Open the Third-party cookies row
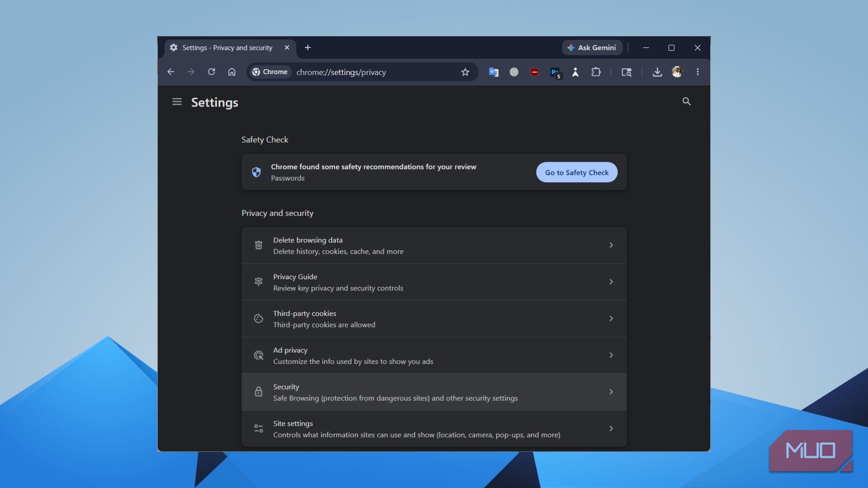The width and height of the screenshot is (868, 488). point(434,319)
